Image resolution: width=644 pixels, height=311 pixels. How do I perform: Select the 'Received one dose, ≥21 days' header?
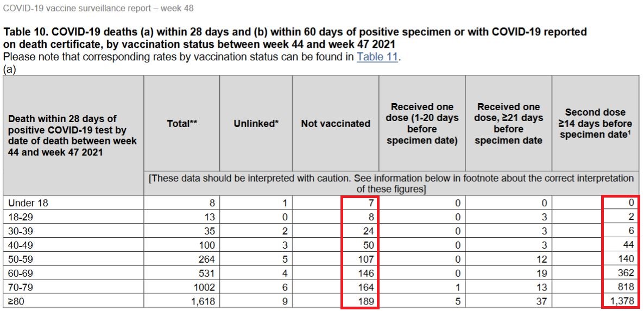(508, 124)
